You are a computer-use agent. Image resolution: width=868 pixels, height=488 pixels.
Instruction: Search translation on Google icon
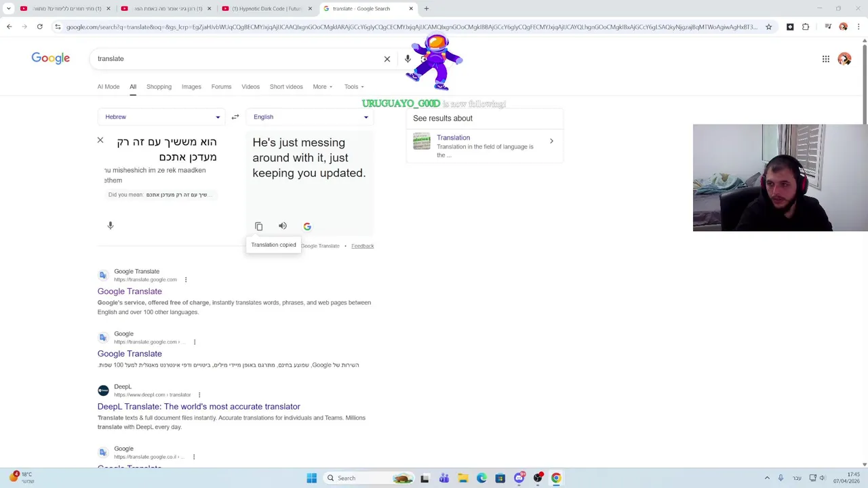tap(307, 226)
